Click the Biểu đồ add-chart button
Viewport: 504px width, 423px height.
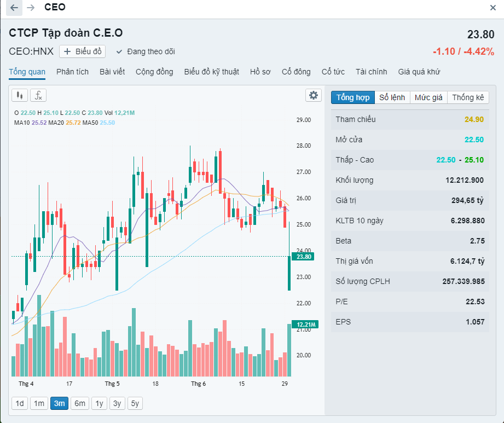(83, 51)
